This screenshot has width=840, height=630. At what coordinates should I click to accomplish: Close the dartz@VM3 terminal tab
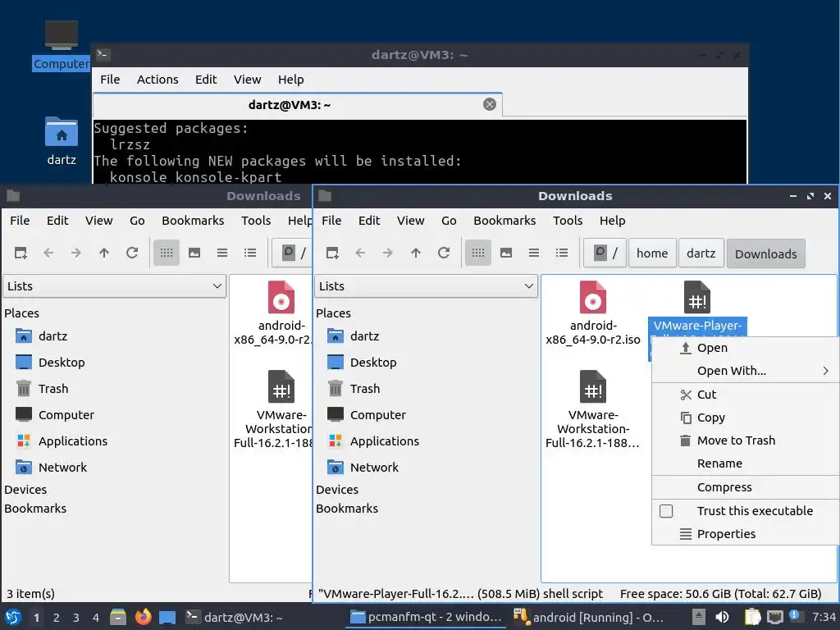click(x=489, y=104)
